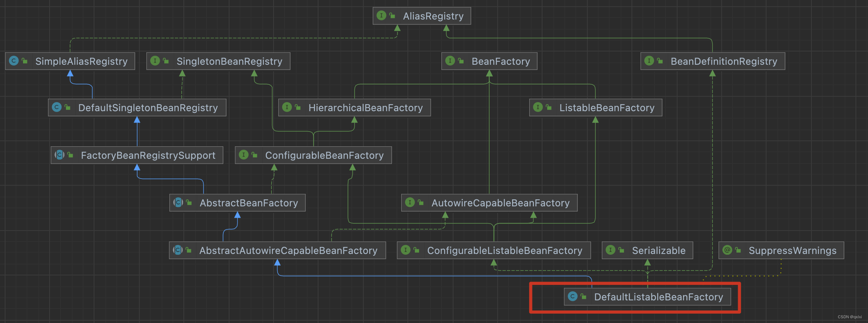Click the class icon on DefaultListableBeanFactory
The height and width of the screenshot is (323, 868).
[x=573, y=296]
